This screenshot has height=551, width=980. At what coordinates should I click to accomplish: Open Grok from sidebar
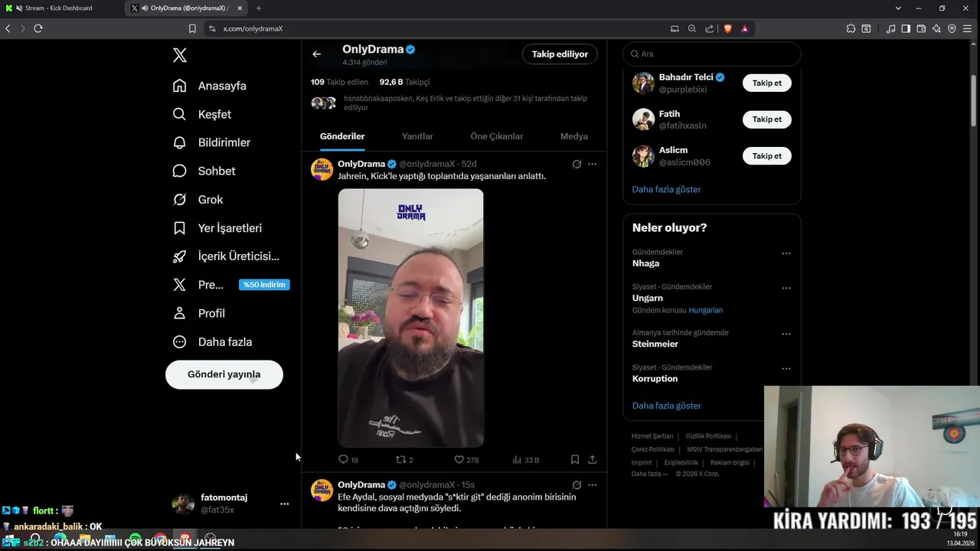click(x=198, y=200)
